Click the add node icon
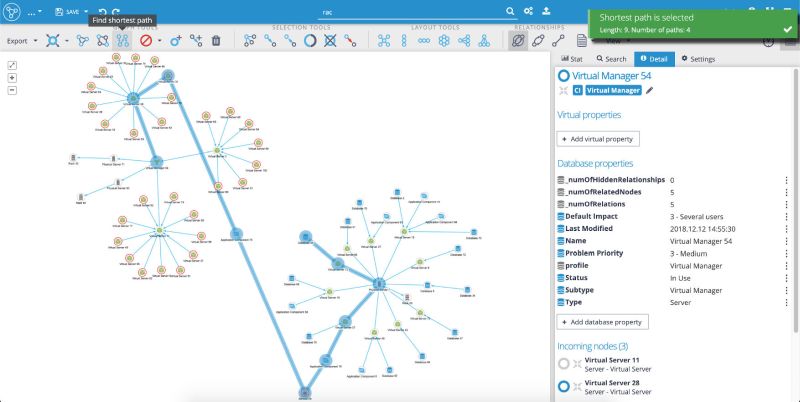The width and height of the screenshot is (800, 402). (x=176, y=41)
